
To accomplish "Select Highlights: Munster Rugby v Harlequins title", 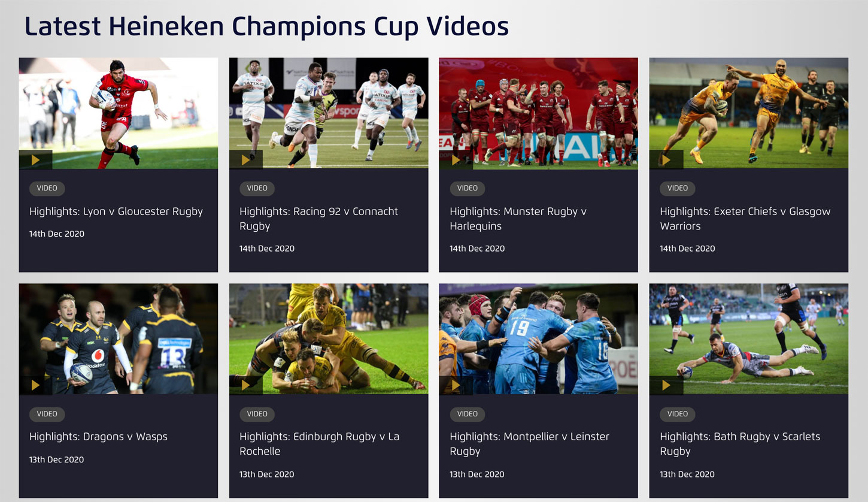I will (x=518, y=219).
